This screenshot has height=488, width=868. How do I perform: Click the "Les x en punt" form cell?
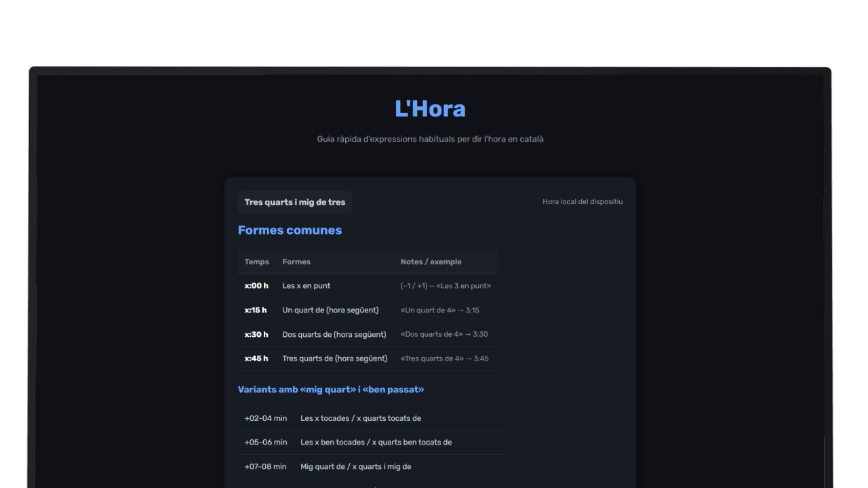[x=307, y=286]
